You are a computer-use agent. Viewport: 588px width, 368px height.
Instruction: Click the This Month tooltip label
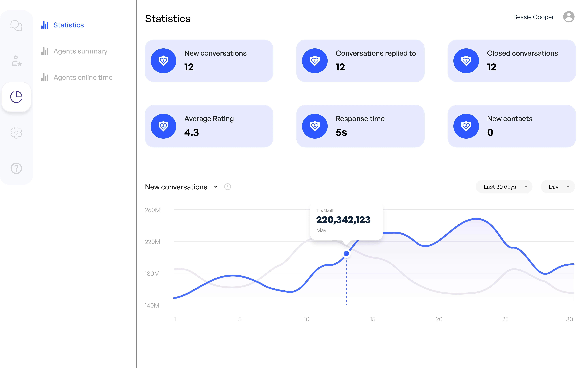click(325, 210)
